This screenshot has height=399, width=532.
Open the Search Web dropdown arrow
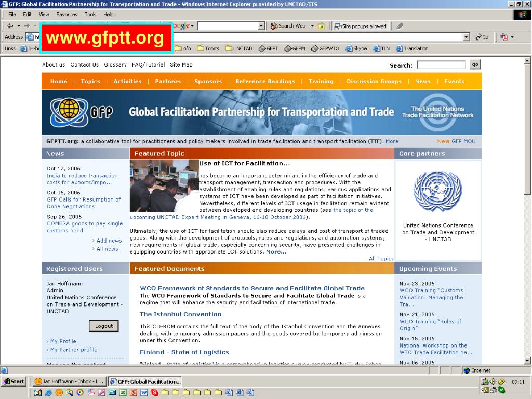pyautogui.click(x=312, y=26)
